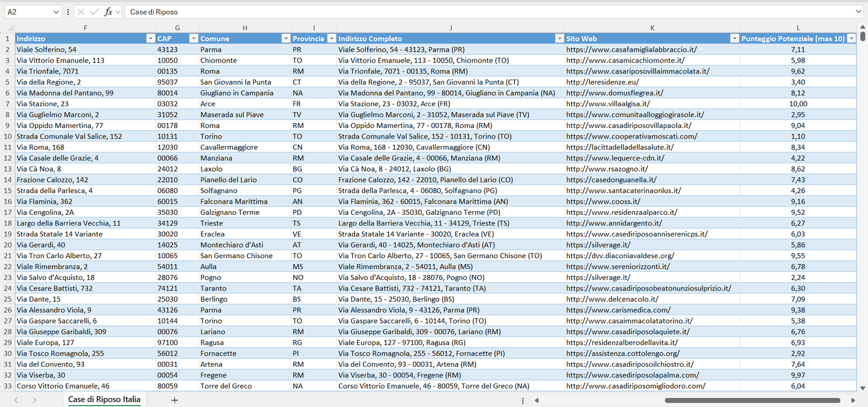Click the previous sheet navigation arrow
Screen dimensions: 868x407
tap(16, 400)
